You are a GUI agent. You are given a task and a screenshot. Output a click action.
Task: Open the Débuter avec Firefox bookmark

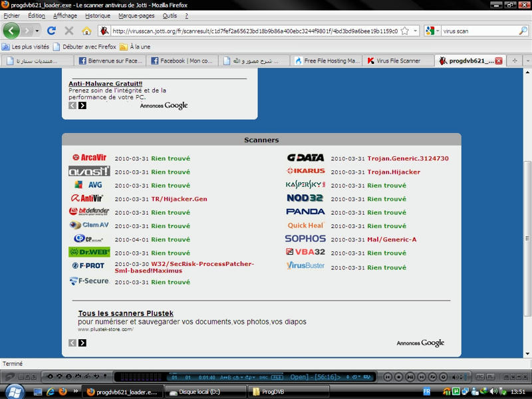[x=85, y=47]
